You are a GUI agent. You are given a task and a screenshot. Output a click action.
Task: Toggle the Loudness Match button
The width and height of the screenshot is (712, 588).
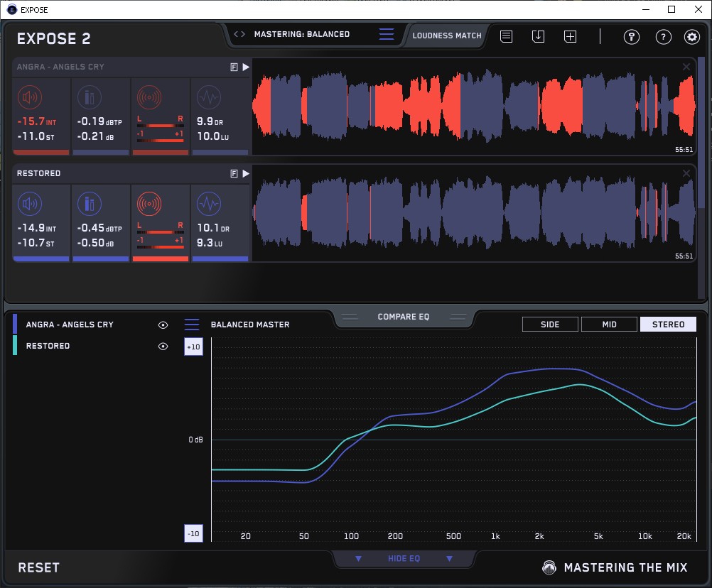tap(446, 35)
